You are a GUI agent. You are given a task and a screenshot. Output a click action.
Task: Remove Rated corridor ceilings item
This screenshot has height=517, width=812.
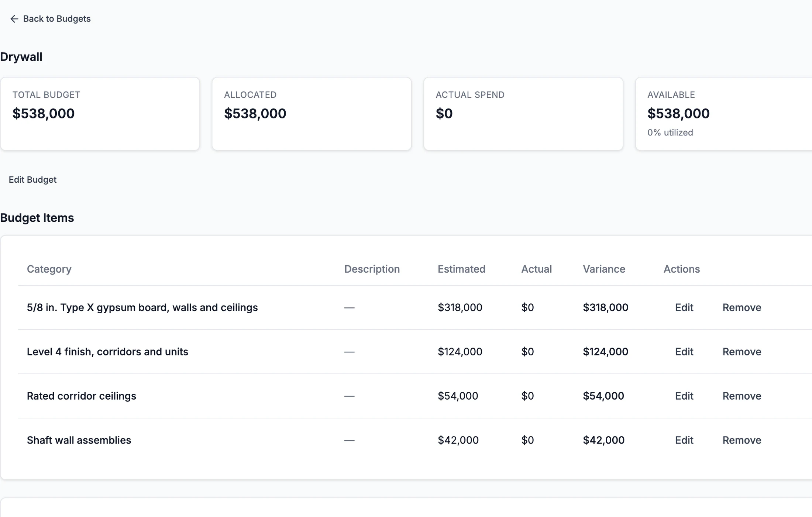(742, 396)
